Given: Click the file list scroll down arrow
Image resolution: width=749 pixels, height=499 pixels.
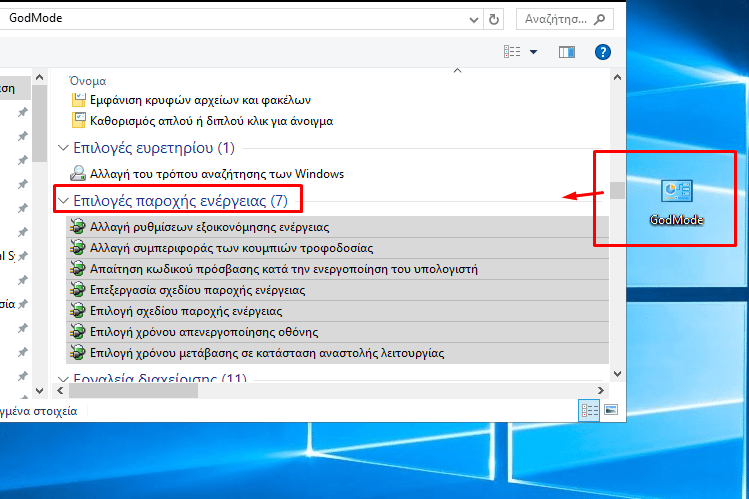Looking at the screenshot, I should pyautogui.click(x=617, y=374).
